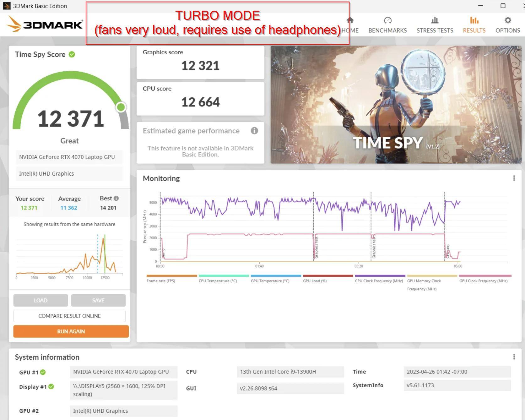Click info icon beside Best score
Screen dimensions: 525x420
click(116, 198)
